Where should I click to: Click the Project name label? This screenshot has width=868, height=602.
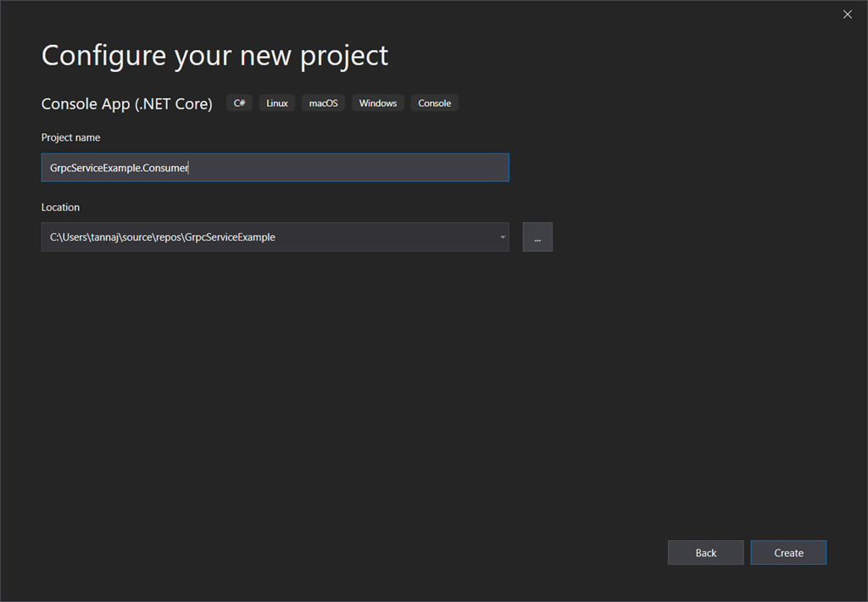click(x=70, y=137)
